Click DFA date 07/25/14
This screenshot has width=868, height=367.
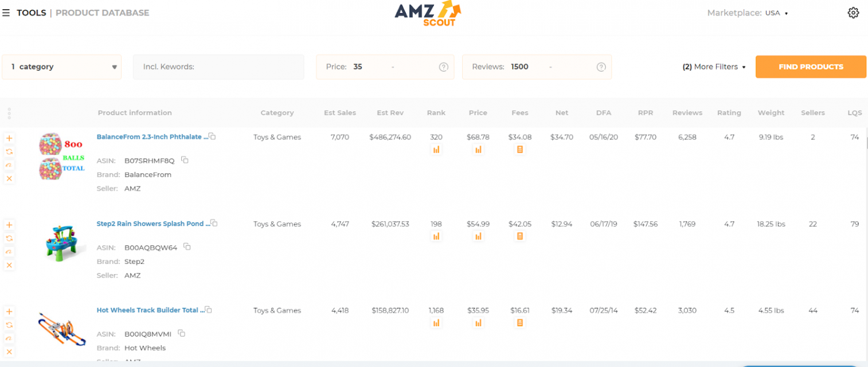pos(604,310)
